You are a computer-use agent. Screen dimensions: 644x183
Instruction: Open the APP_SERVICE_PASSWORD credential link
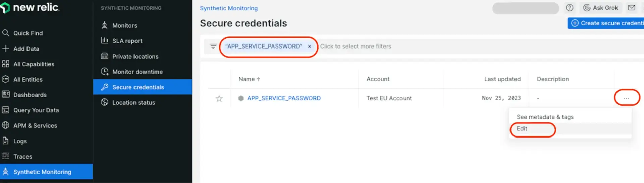coord(284,98)
